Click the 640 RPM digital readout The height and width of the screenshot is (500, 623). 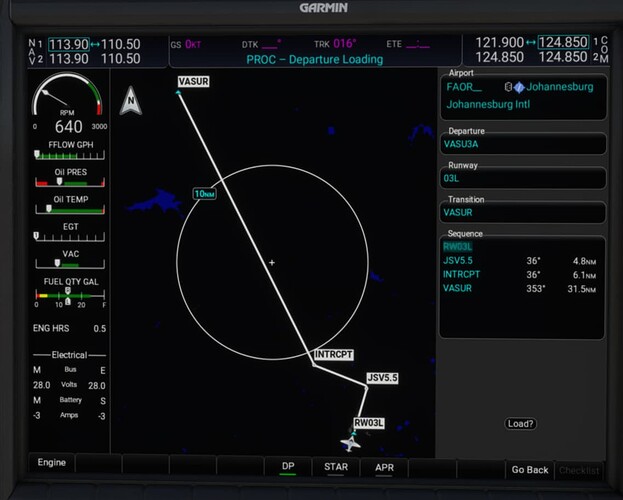click(68, 127)
